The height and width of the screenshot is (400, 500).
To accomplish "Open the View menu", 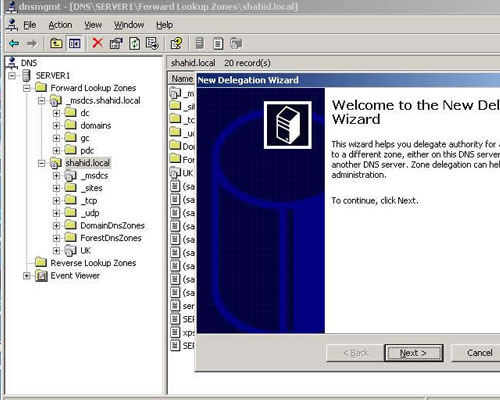I will pyautogui.click(x=93, y=25).
